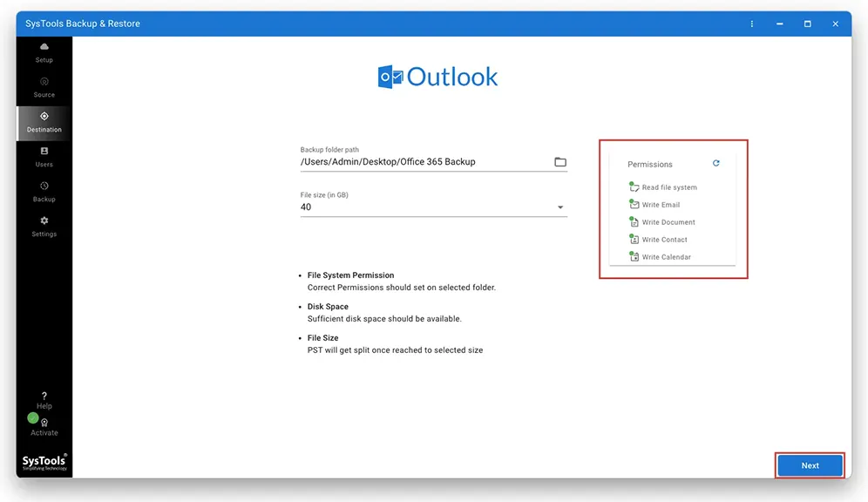Minimize the SysTools window

pos(779,24)
